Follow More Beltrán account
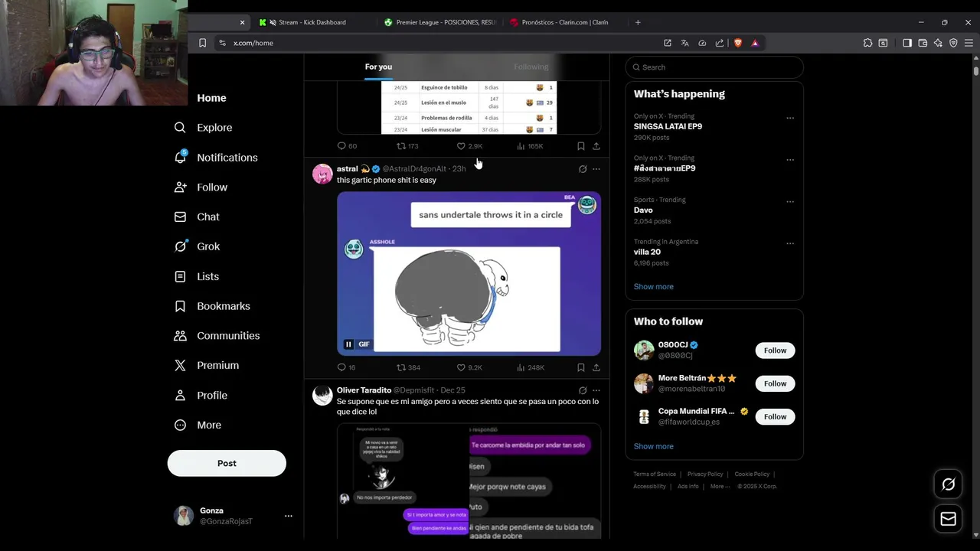This screenshot has width=980, height=551. click(x=775, y=383)
